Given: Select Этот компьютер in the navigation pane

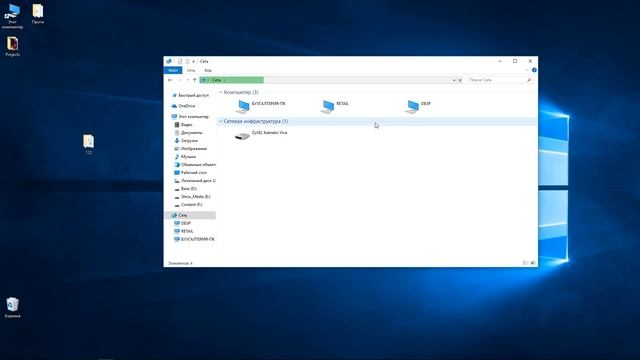Looking at the screenshot, I should pos(190,116).
